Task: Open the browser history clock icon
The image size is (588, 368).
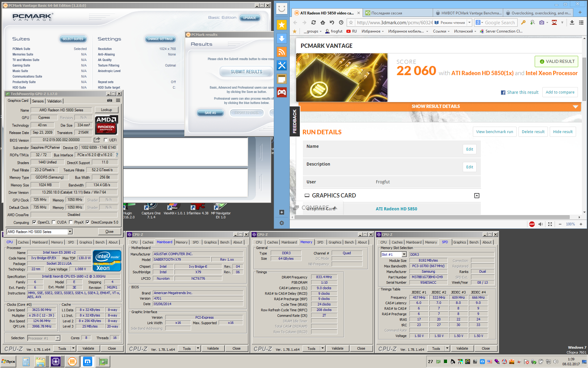Action: [x=341, y=22]
